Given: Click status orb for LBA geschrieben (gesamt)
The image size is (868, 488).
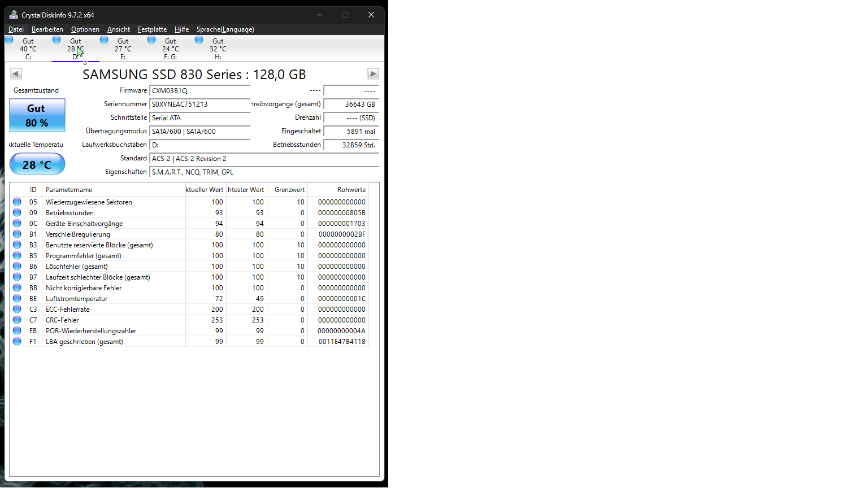Looking at the screenshot, I should click(17, 341).
